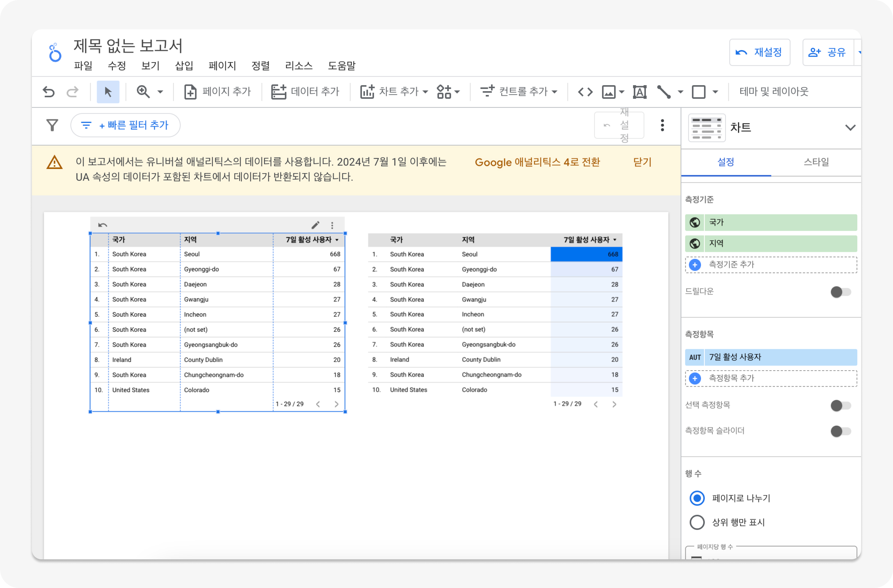Toggle the 선택 측정항목 switch
The width and height of the screenshot is (893, 588).
(x=840, y=405)
